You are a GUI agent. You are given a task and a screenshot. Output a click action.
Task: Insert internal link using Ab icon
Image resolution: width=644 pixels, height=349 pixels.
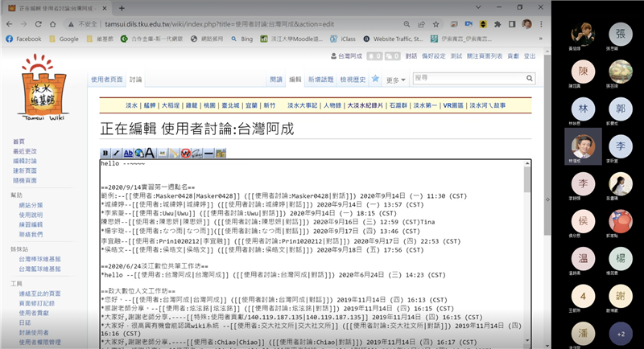point(128,153)
